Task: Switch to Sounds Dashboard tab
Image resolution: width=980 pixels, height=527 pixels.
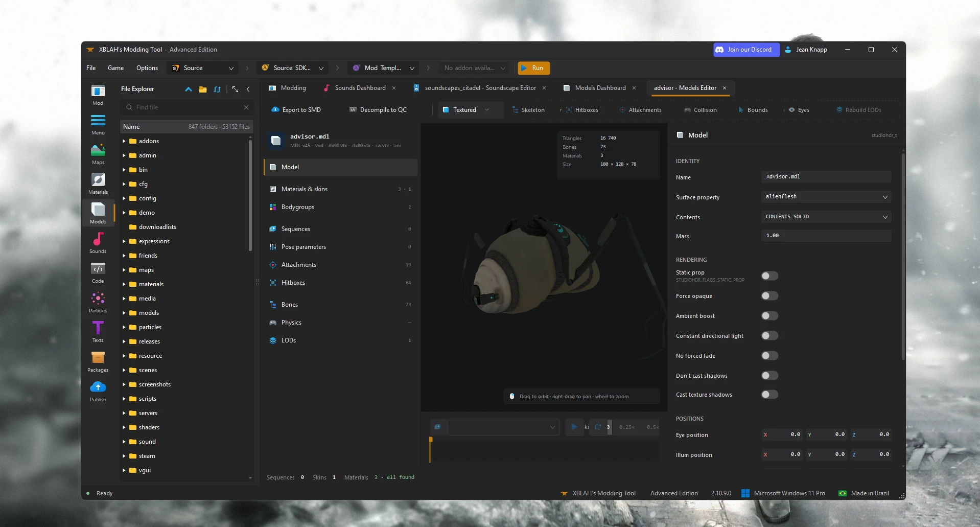Action: tap(360, 88)
